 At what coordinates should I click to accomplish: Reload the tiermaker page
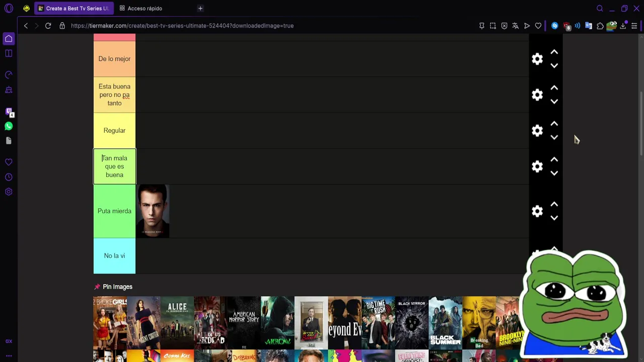tap(48, 26)
